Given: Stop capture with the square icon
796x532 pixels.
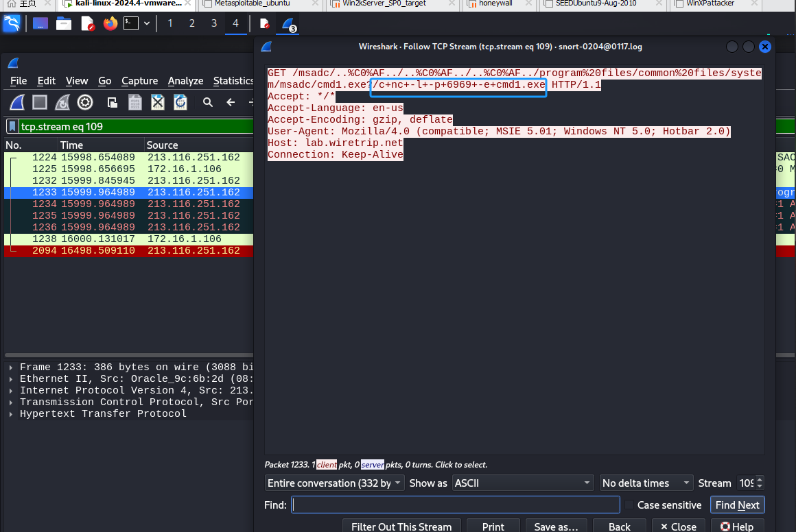Looking at the screenshot, I should click(x=40, y=102).
